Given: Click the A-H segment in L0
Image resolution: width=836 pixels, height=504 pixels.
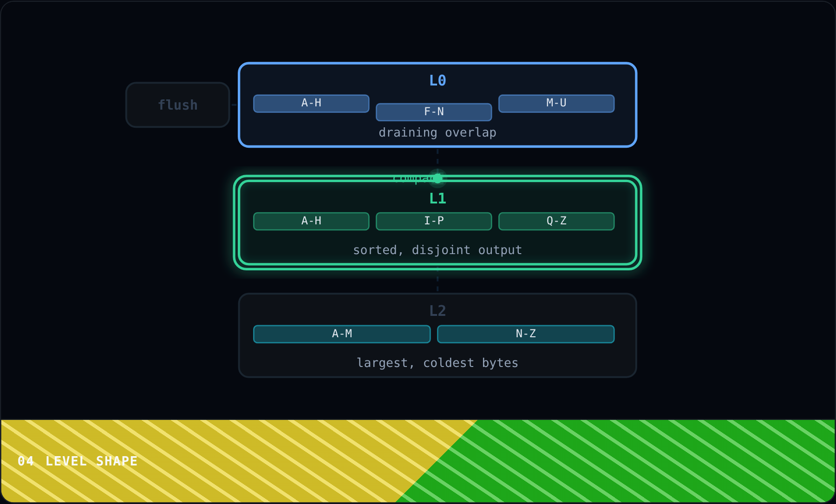Looking at the screenshot, I should pos(311,104).
